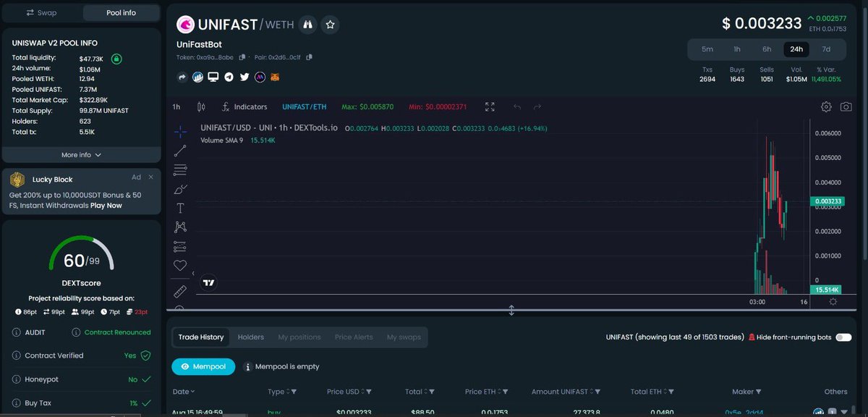Open the Price Alerts tab

coord(354,337)
